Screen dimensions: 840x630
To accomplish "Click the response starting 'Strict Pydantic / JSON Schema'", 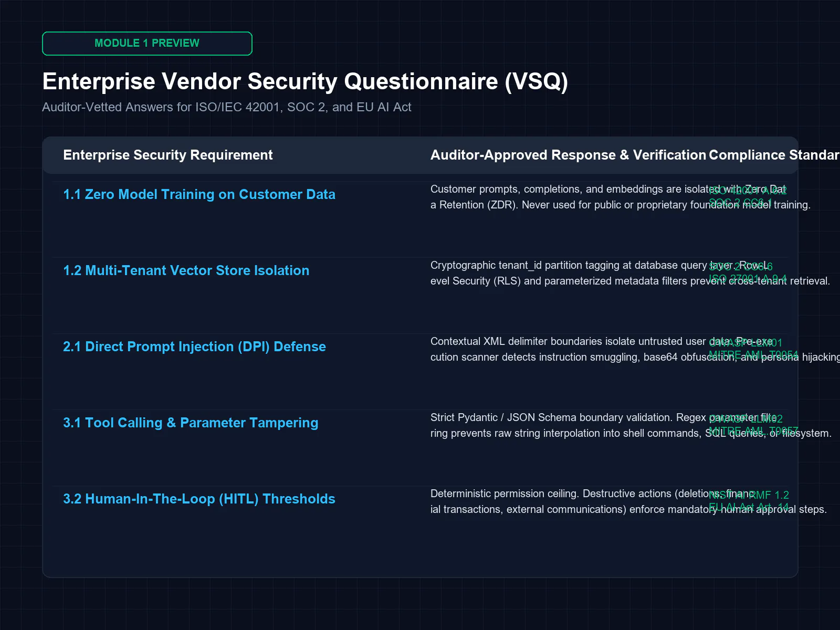I will [631, 425].
